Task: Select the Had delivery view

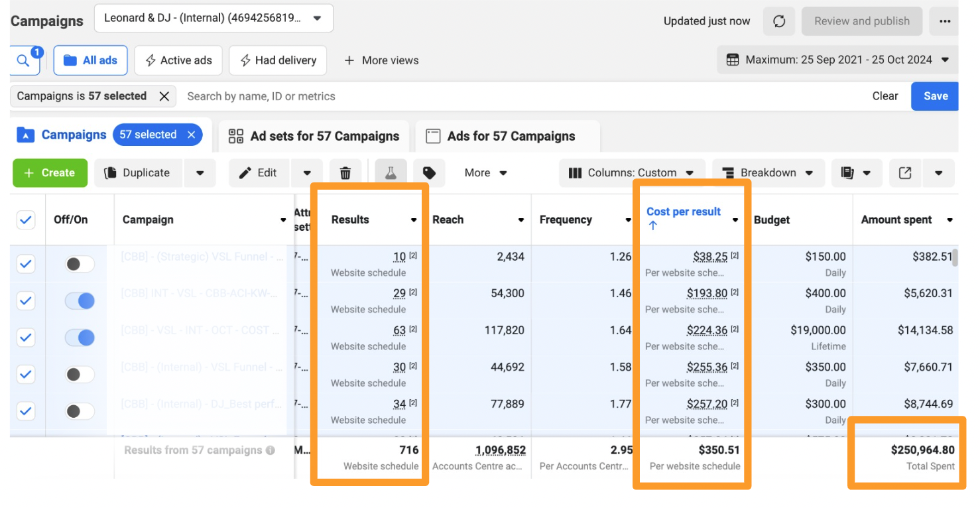Action: pyautogui.click(x=278, y=60)
